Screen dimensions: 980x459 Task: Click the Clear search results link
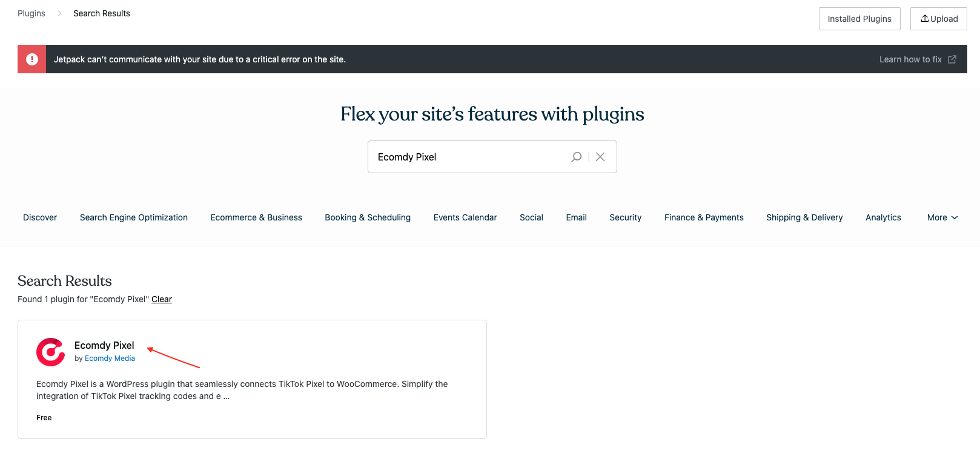coord(162,299)
